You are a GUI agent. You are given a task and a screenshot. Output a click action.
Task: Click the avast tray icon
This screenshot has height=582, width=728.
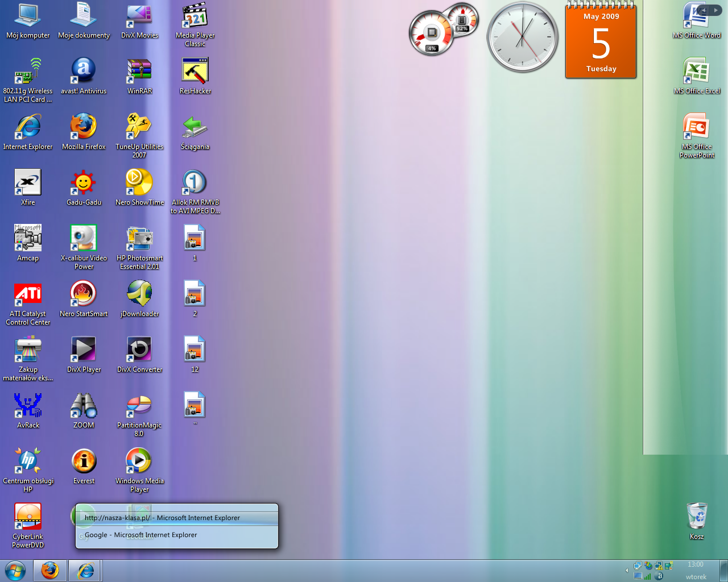point(659,576)
